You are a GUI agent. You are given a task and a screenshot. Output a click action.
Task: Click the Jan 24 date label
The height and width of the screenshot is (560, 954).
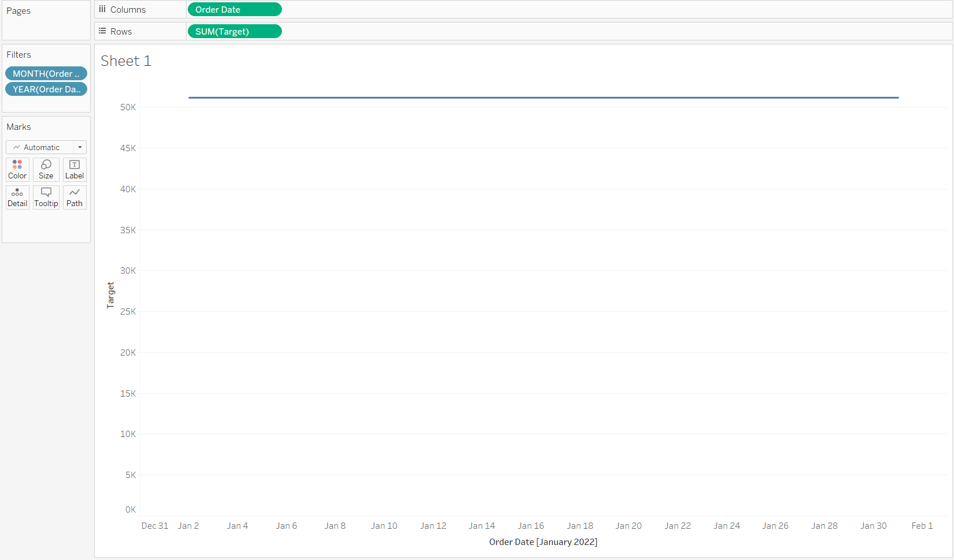click(x=727, y=525)
